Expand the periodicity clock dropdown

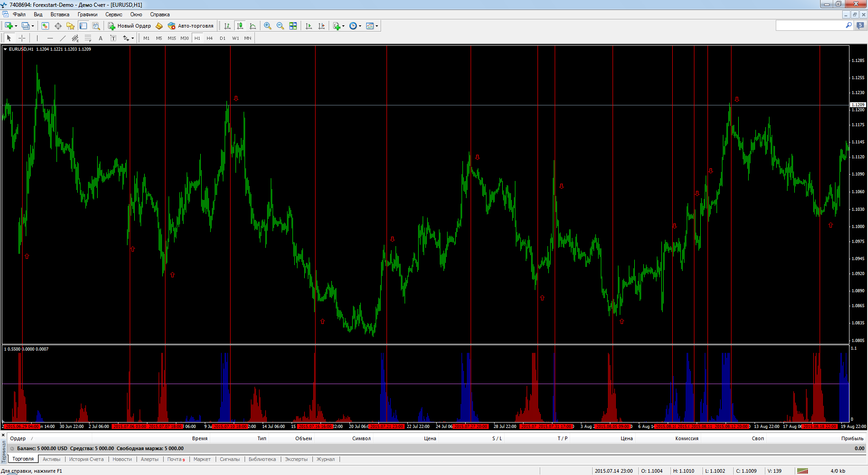(360, 26)
